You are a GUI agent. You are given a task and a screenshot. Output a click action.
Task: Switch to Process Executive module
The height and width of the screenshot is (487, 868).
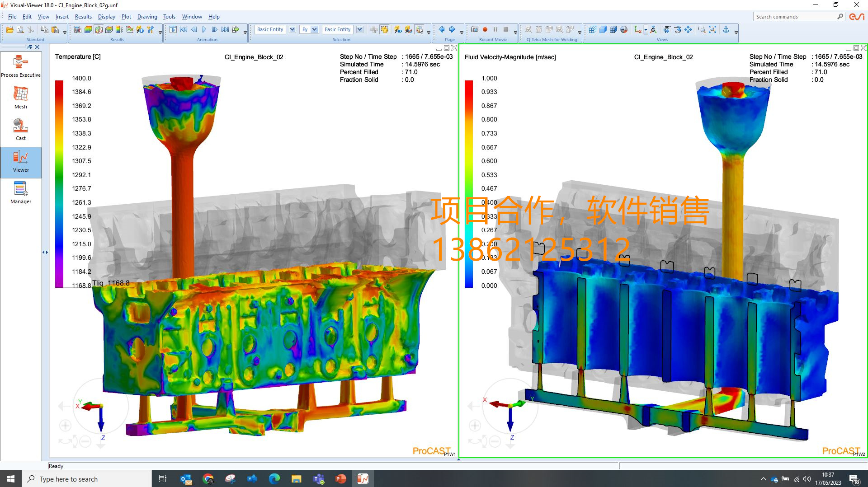pyautogui.click(x=21, y=66)
